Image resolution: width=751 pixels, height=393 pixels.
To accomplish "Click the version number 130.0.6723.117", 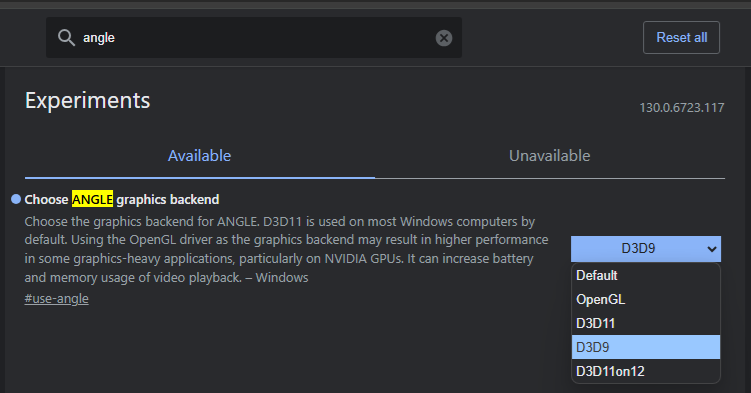I will pos(682,108).
